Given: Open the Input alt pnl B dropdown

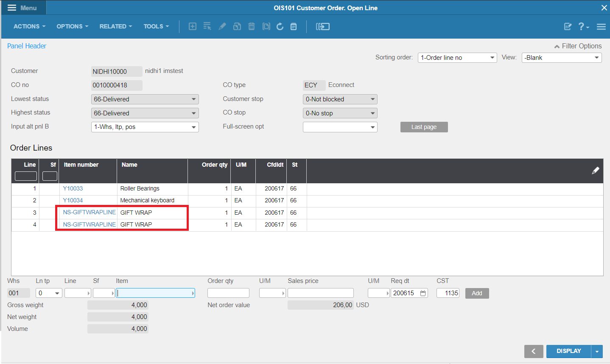Looking at the screenshot, I should pos(145,127).
